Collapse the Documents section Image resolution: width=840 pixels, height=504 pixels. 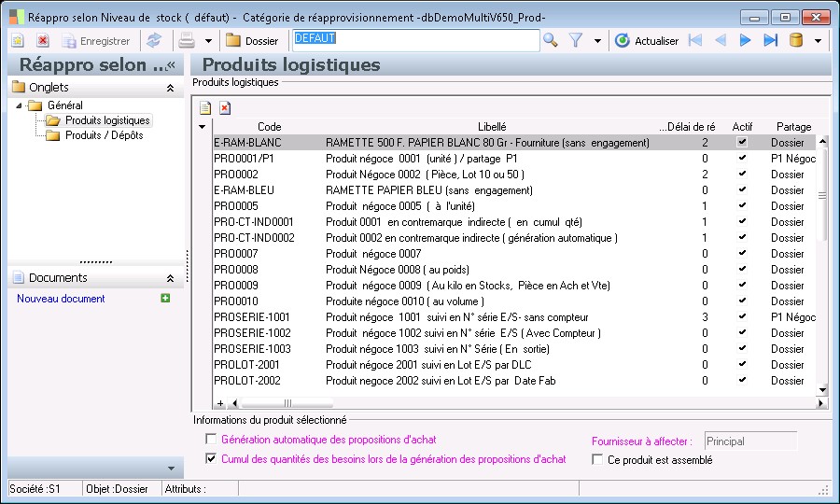coord(171,278)
